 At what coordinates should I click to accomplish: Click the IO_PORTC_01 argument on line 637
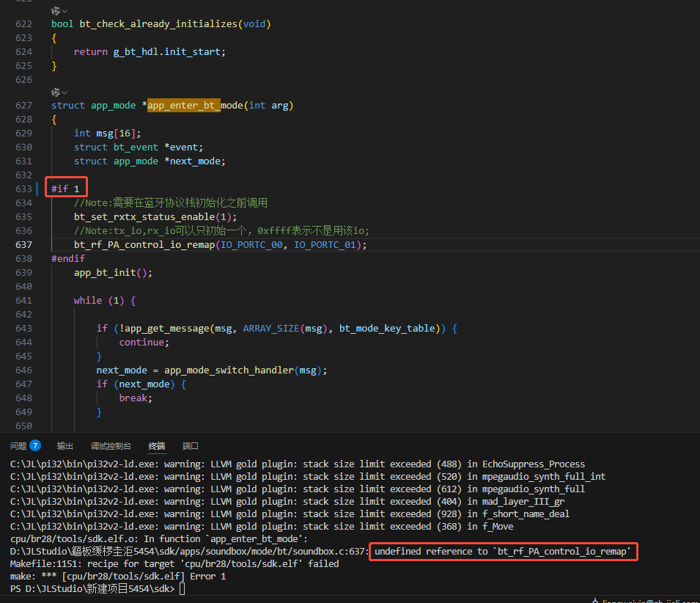[325, 245]
